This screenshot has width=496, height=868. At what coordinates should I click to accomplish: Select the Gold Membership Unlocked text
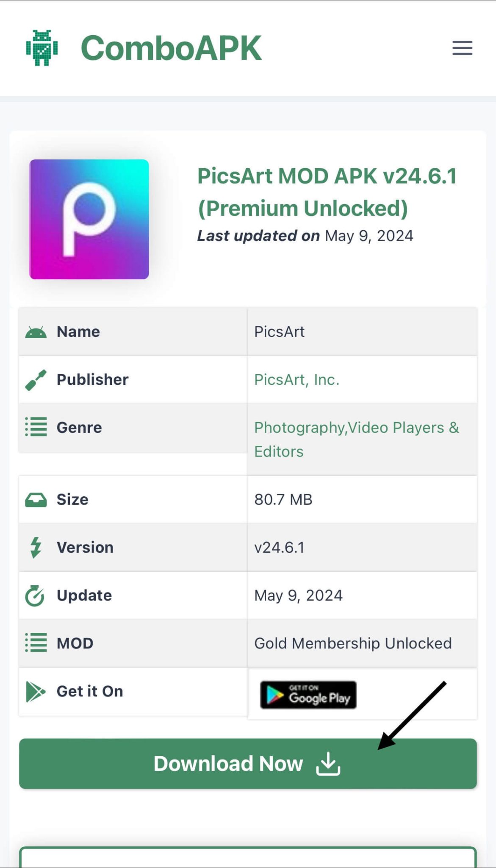(x=352, y=643)
